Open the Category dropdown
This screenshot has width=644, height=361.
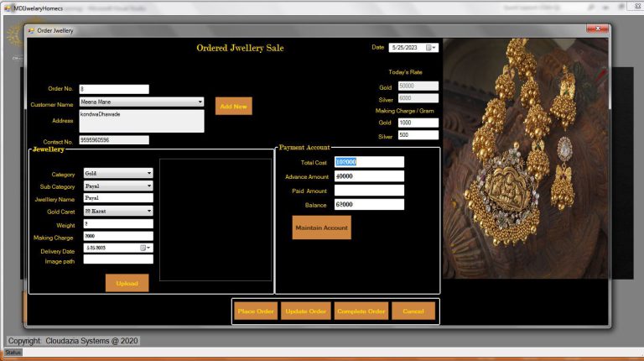pyautogui.click(x=149, y=173)
